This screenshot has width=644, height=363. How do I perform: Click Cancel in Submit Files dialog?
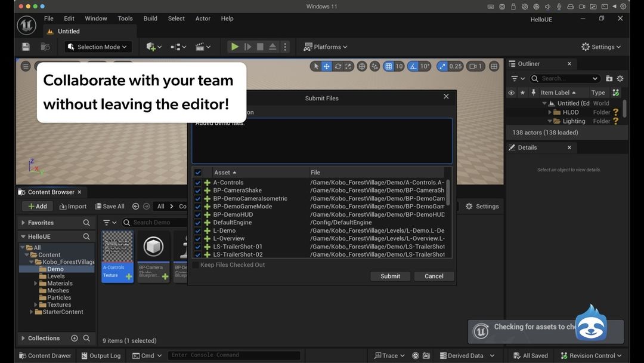[x=434, y=276]
